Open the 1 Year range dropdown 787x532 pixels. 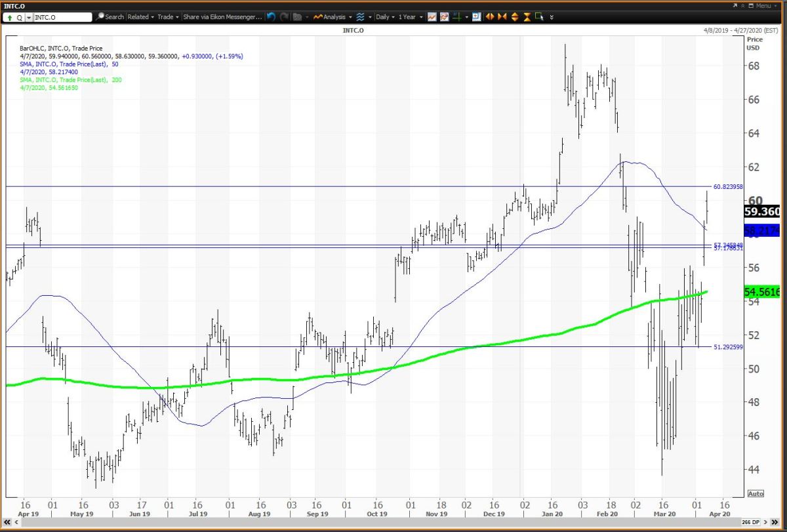tap(410, 16)
